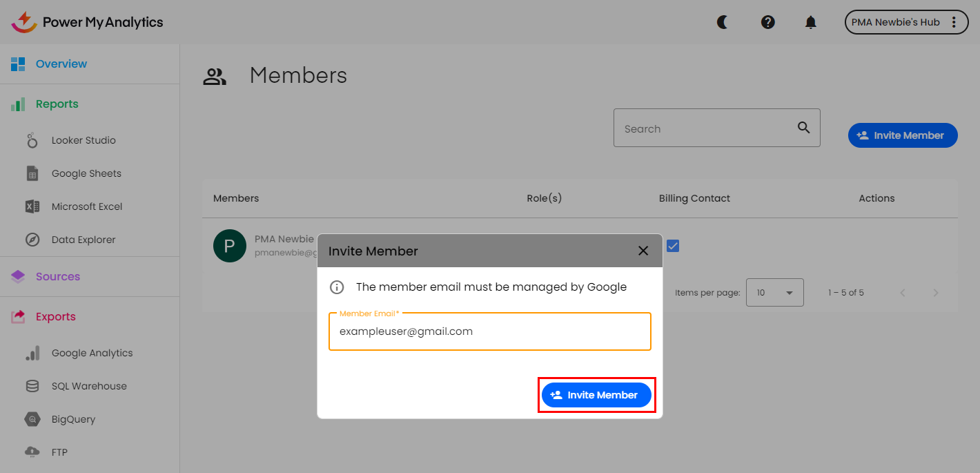Viewport: 980px width, 473px height.
Task: Open the Sources section
Action: click(x=58, y=276)
